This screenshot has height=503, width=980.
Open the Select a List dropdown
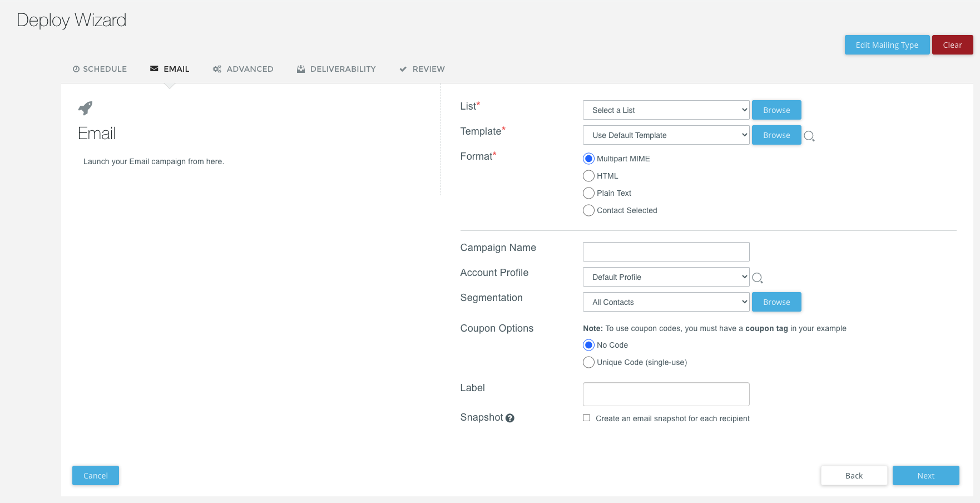666,110
